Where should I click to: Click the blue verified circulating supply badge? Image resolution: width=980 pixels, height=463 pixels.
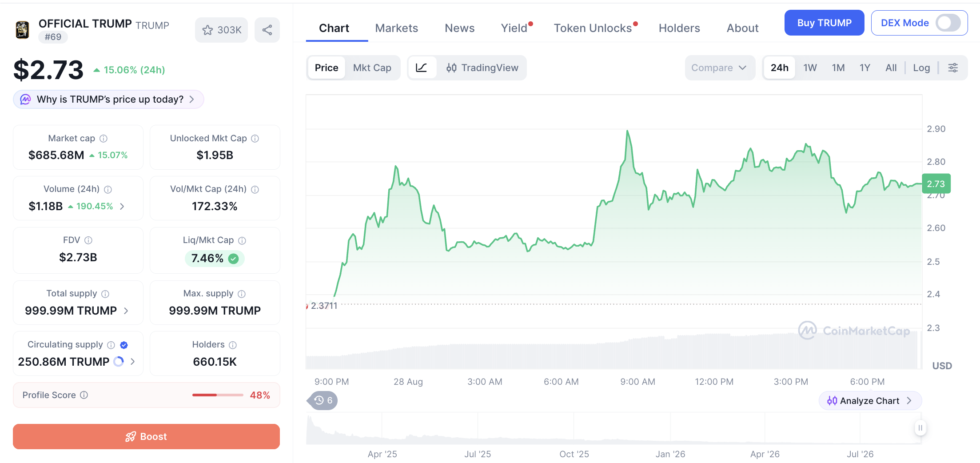(124, 345)
